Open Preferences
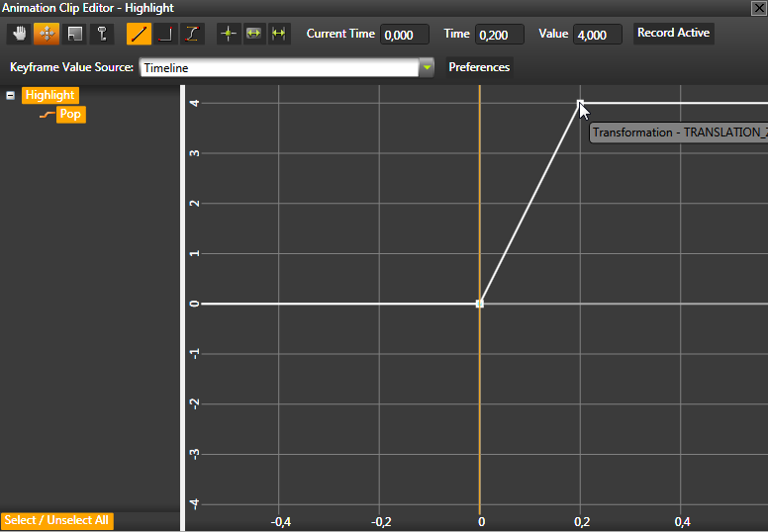Image resolution: width=768 pixels, height=532 pixels. click(x=479, y=68)
